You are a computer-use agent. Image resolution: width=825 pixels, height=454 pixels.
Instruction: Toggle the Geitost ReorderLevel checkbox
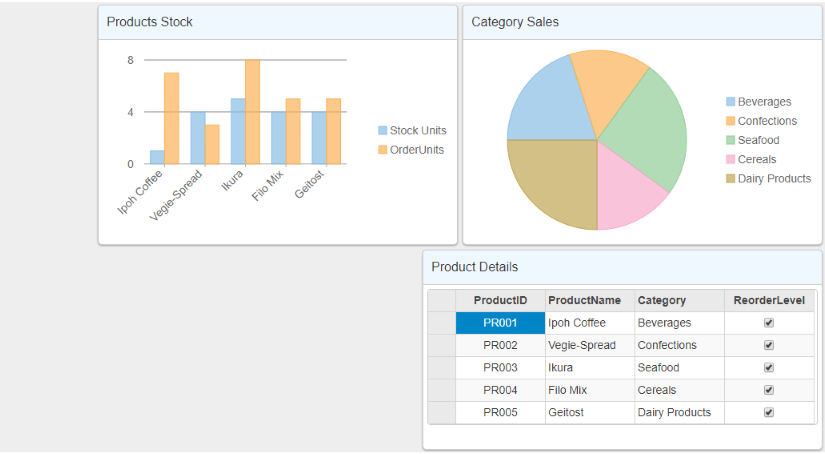point(768,412)
